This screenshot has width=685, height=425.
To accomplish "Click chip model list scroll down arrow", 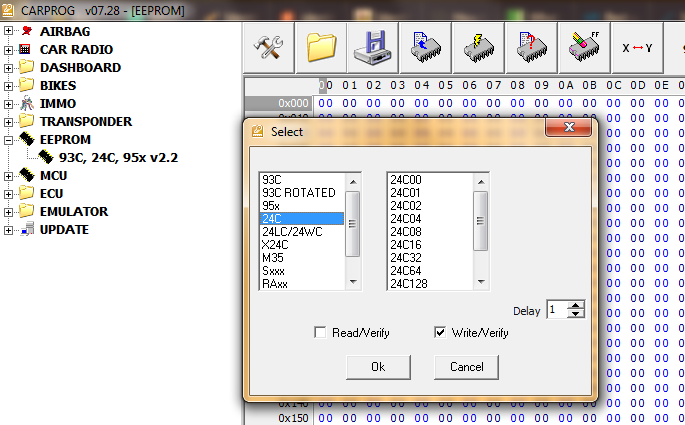I will pyautogui.click(x=481, y=282).
